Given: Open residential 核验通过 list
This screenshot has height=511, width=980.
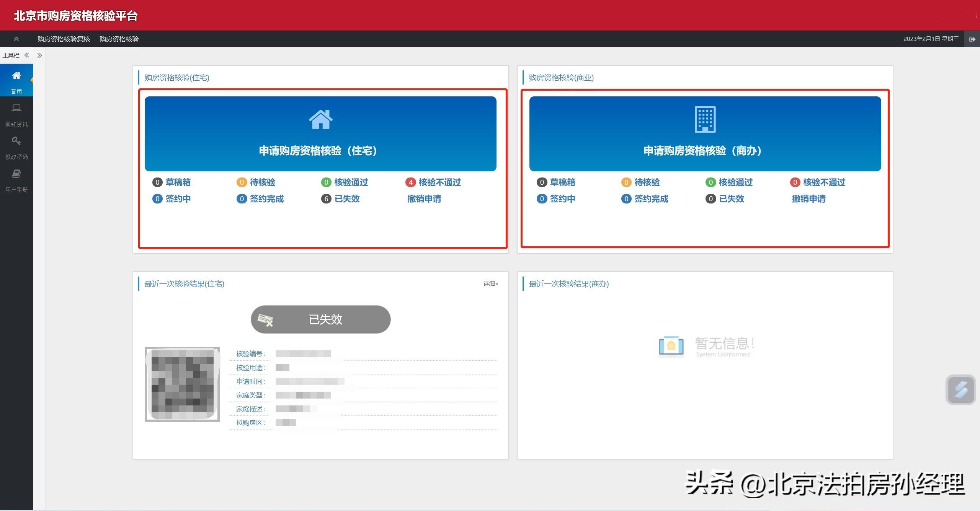Looking at the screenshot, I should pyautogui.click(x=345, y=182).
